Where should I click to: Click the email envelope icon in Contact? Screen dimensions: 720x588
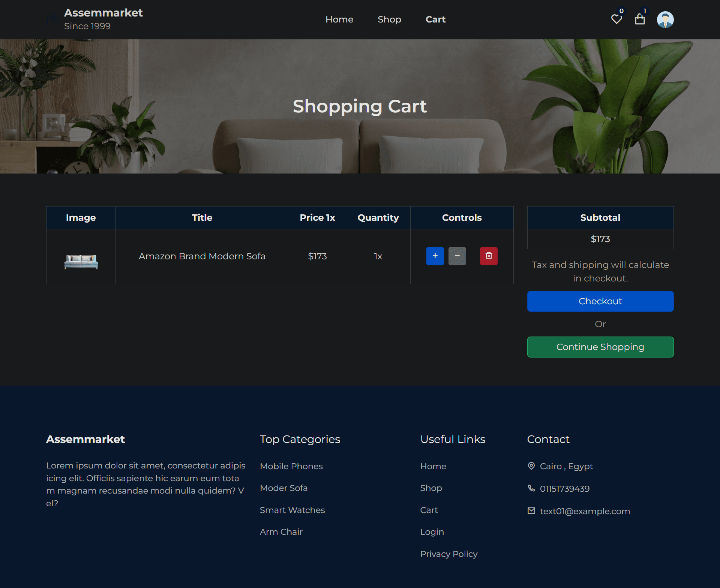pos(531,511)
